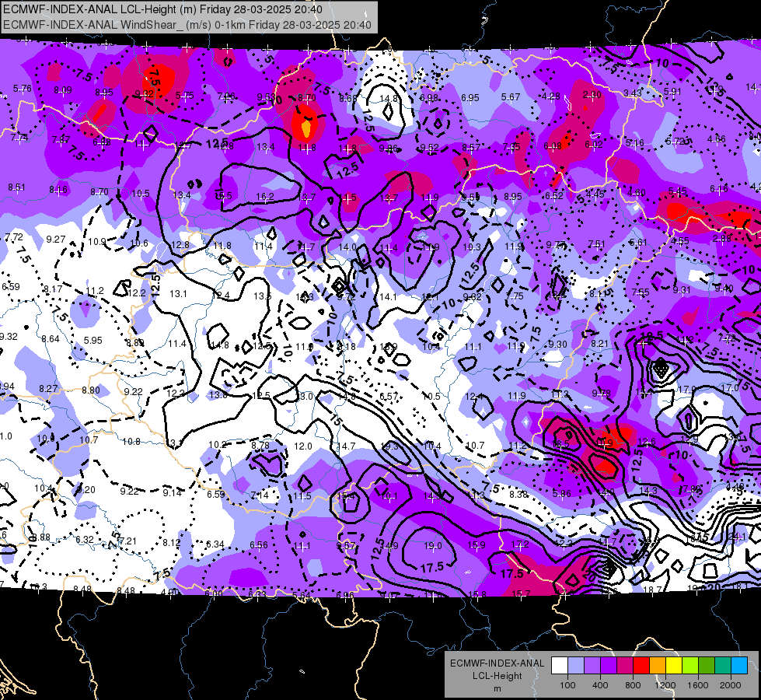761x700 pixels.
Task: Click the grid value 5.76
Action: [23, 89]
